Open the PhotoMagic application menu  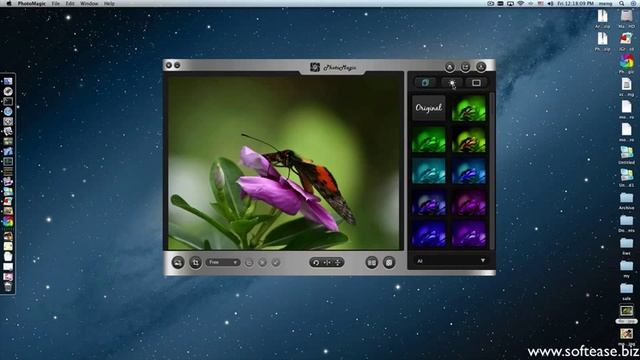coord(32,3)
